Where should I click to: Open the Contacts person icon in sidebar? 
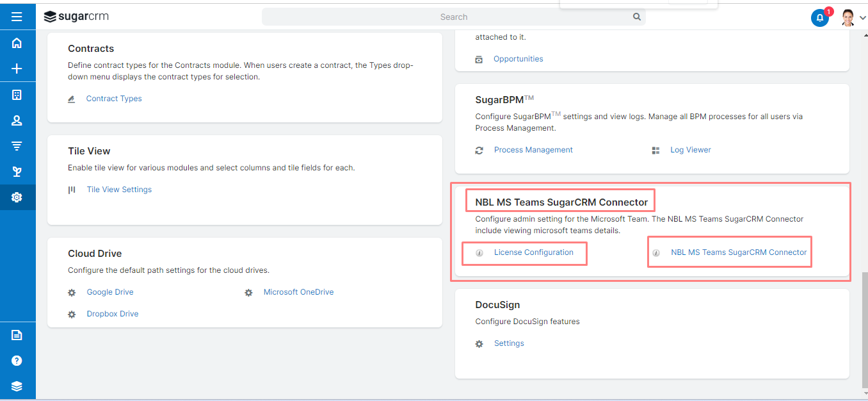17,120
